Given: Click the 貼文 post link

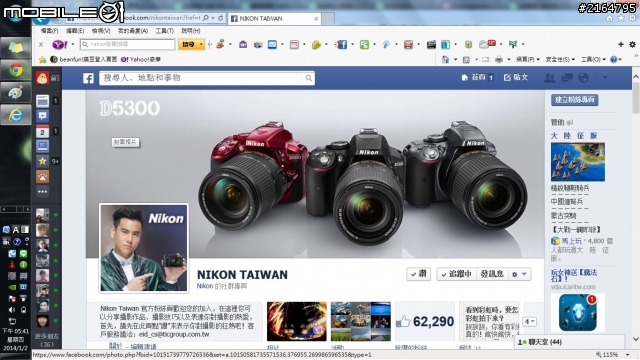Looking at the screenshot, I should (x=516, y=78).
